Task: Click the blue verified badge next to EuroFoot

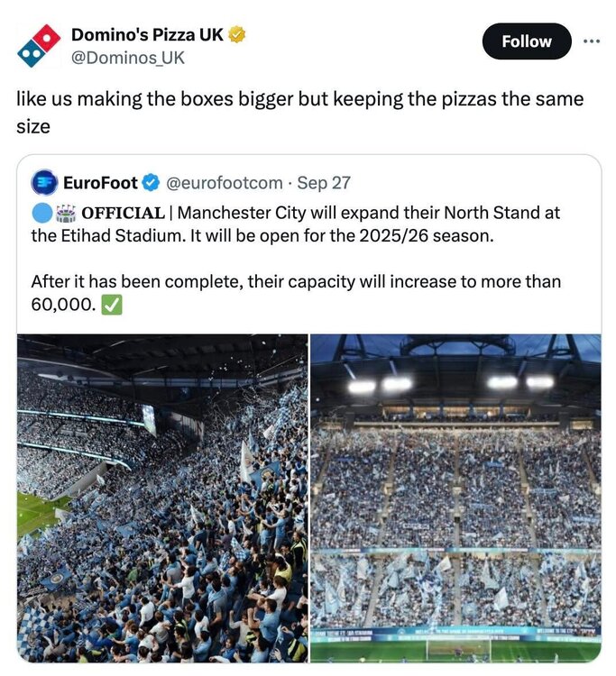Action: [151, 183]
